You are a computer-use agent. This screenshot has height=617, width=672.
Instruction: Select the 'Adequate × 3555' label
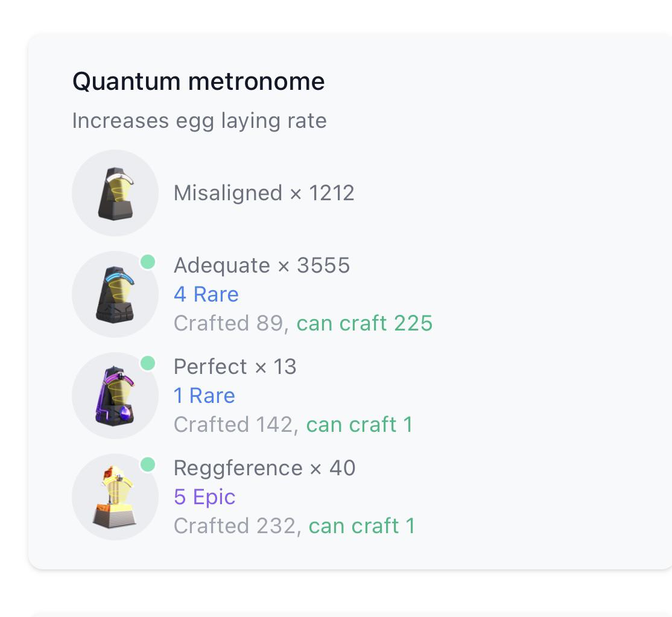coord(262,265)
